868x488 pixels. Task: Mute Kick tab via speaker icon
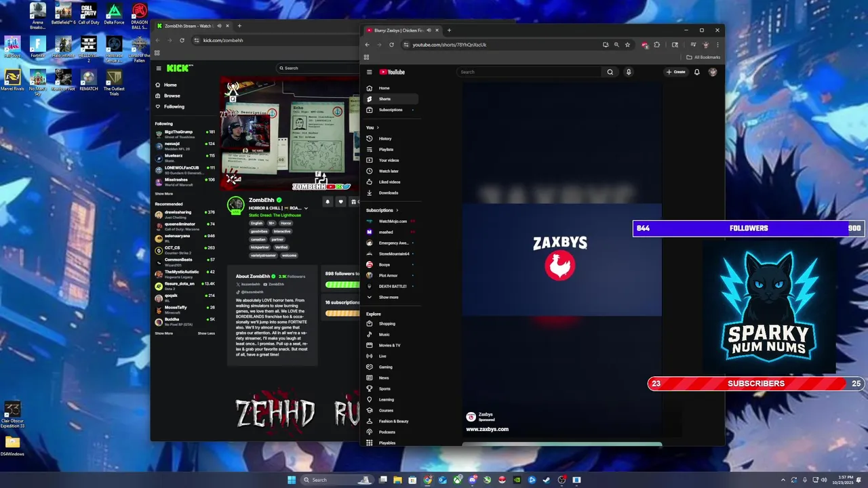coord(219,26)
